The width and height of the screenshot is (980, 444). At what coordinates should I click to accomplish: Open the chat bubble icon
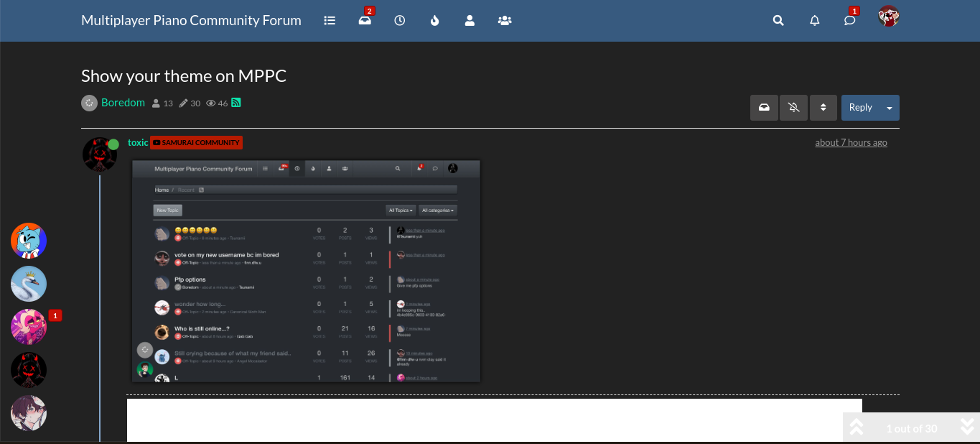(850, 21)
